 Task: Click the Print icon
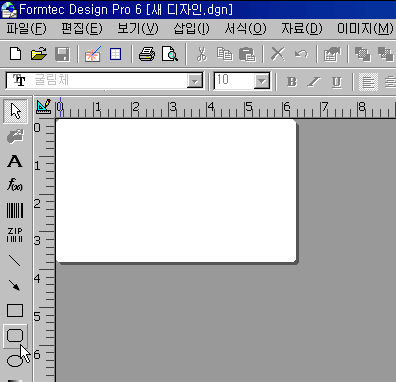(x=147, y=54)
